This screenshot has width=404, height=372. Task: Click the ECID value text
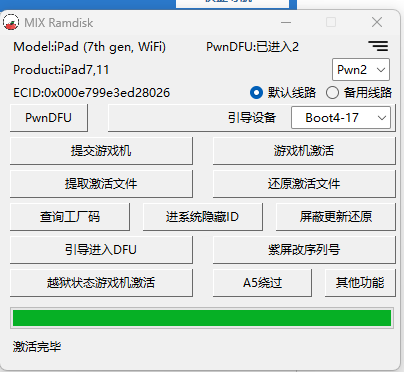(x=92, y=93)
